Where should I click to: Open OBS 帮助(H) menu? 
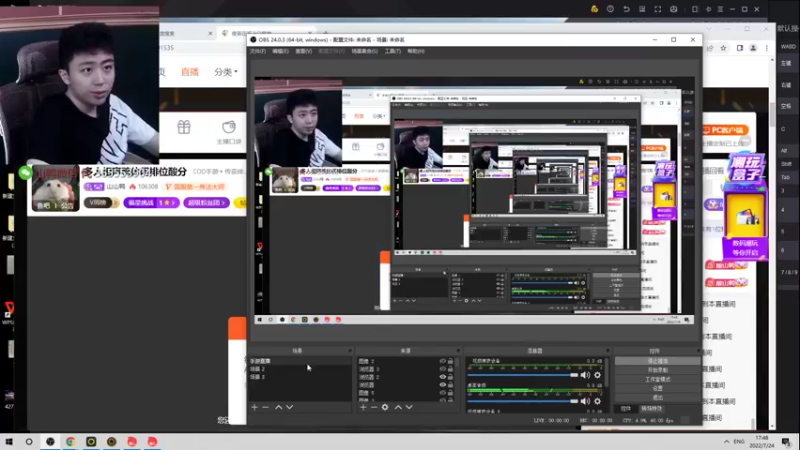click(x=416, y=52)
